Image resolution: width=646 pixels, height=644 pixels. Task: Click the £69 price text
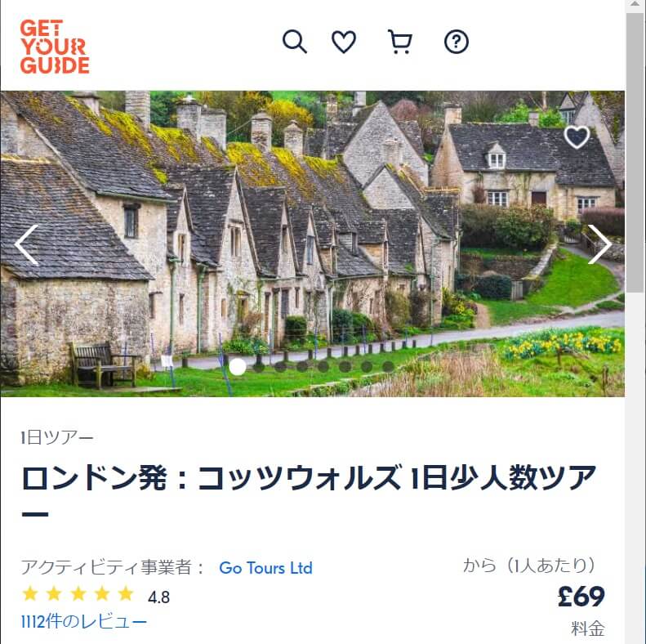[x=581, y=597]
